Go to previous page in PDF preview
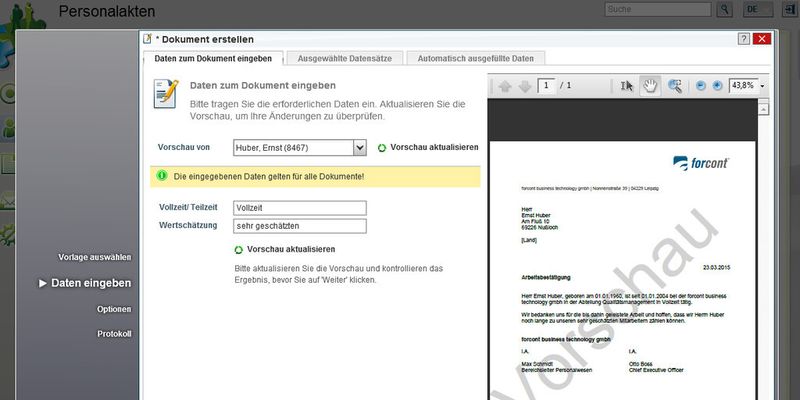 [x=505, y=86]
